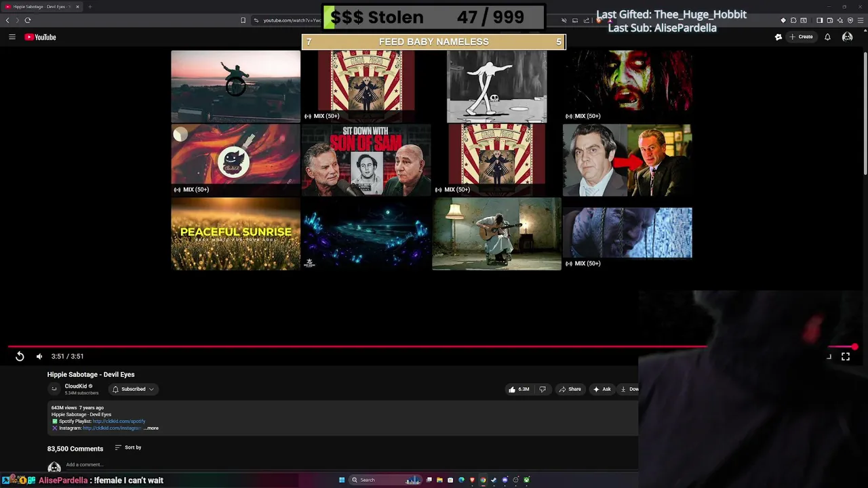Open the CloudKid channel name link
868x488 pixels.
(75, 386)
